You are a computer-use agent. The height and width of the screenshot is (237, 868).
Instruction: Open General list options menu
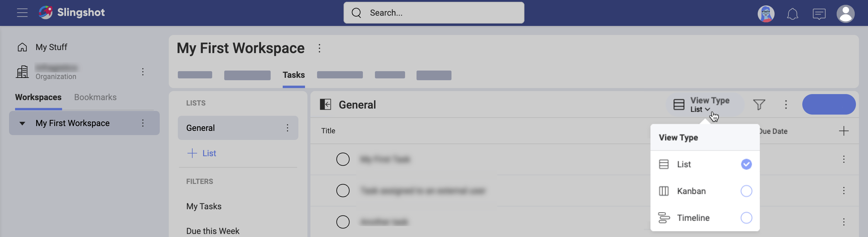[x=287, y=128]
